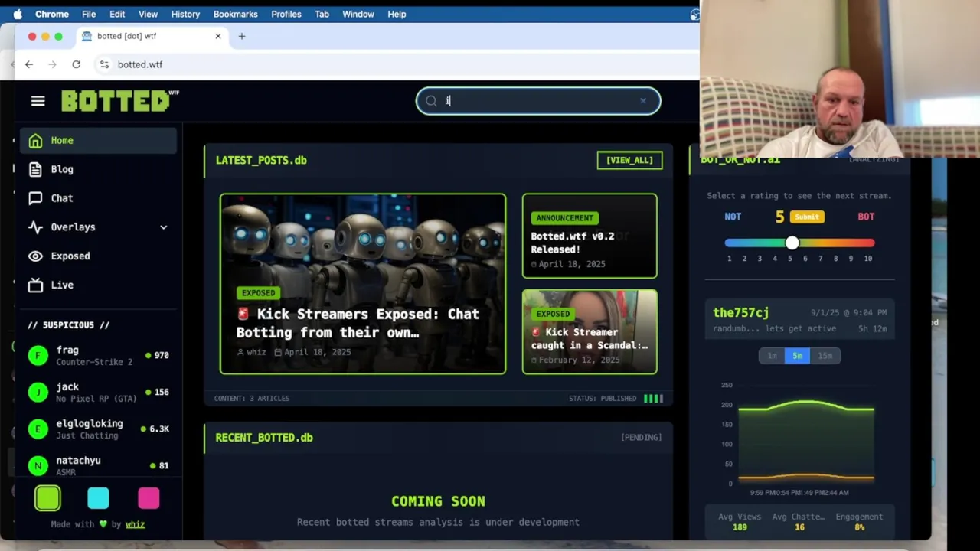Clear the search field with X
Viewport: 980px width, 551px height.
click(643, 101)
